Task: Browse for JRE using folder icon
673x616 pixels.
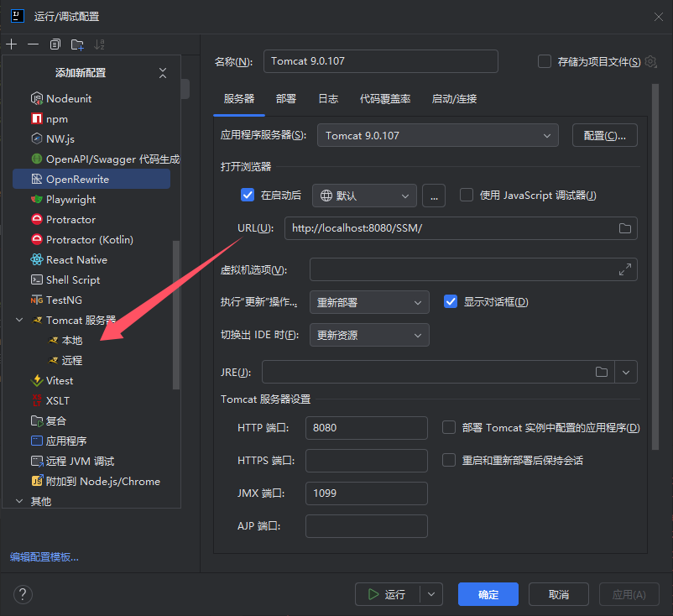Action: coord(602,372)
